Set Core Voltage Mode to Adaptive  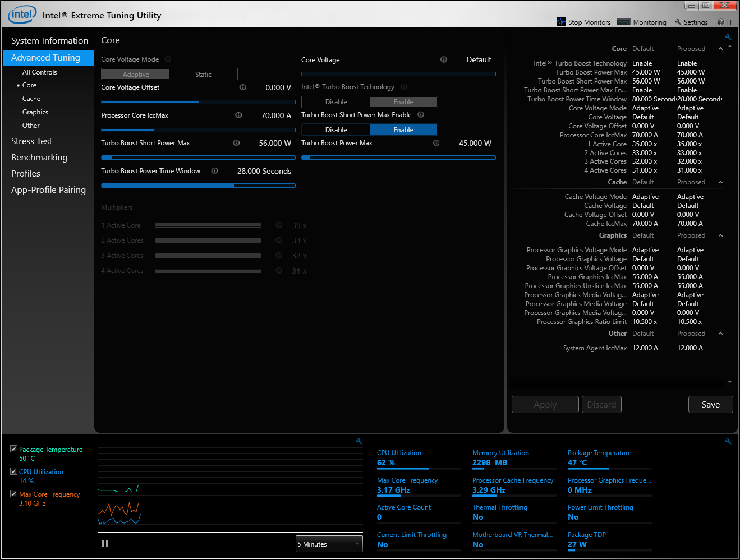pos(136,74)
